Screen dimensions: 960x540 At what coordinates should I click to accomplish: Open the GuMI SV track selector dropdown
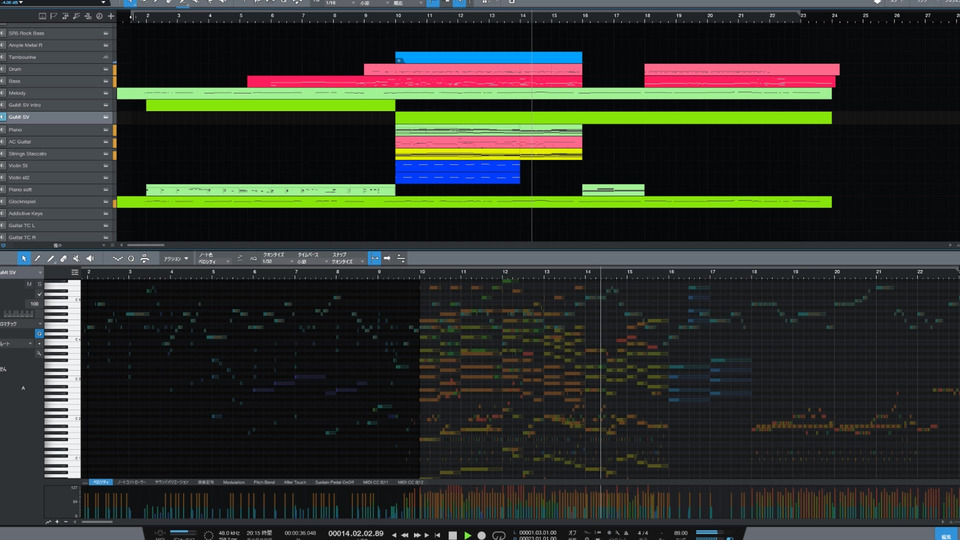click(40, 272)
